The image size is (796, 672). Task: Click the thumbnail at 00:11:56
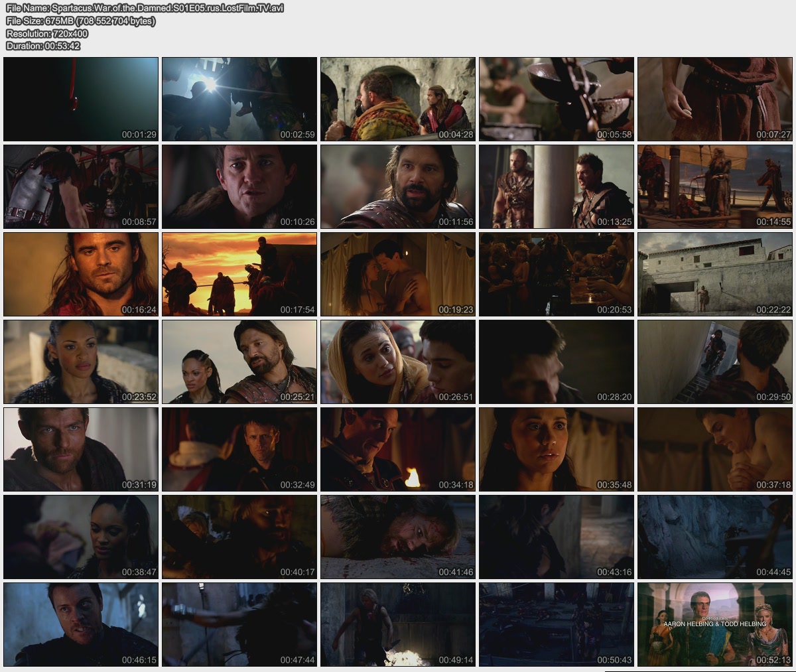(398, 186)
